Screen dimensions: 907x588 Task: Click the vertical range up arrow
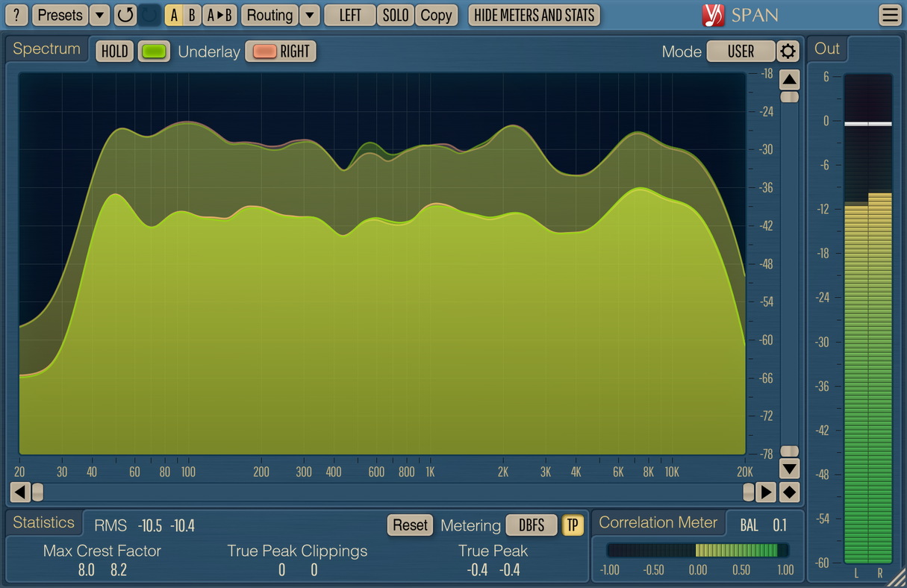click(x=789, y=80)
